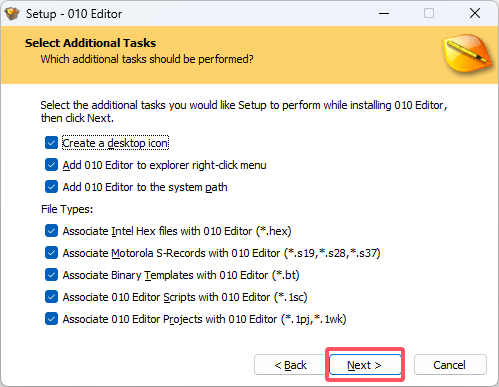Uncheck Create a desktop icon checkbox

(51, 143)
